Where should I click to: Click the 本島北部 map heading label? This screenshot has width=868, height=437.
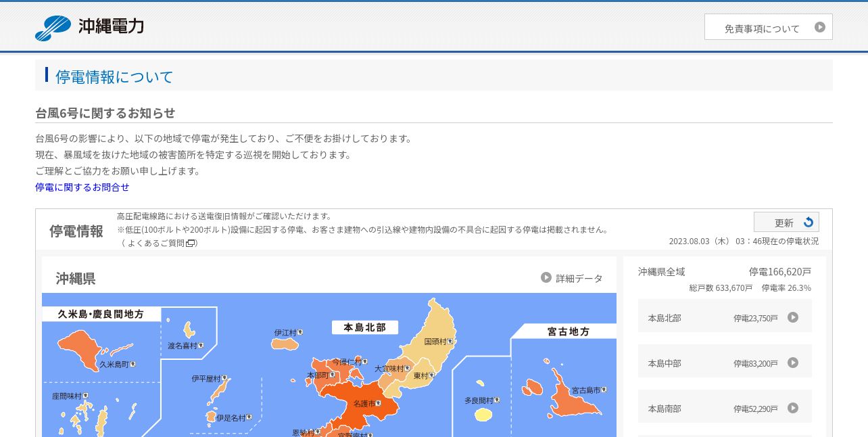(365, 327)
